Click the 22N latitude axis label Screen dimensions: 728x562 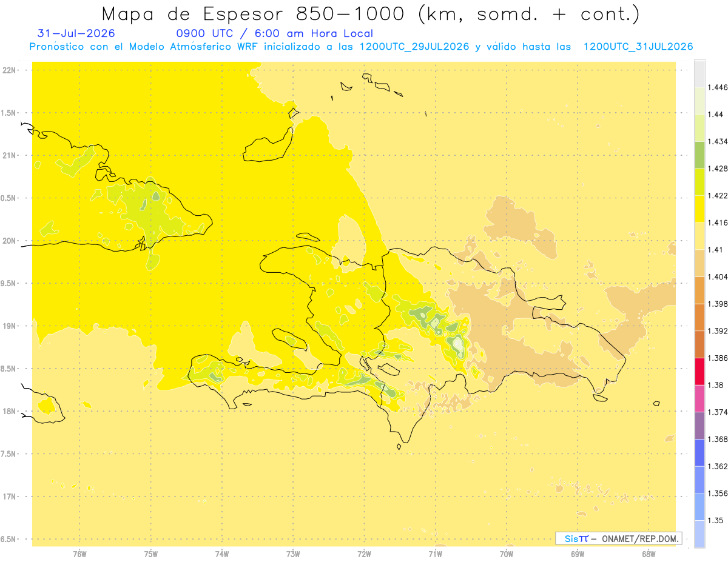coord(9,70)
